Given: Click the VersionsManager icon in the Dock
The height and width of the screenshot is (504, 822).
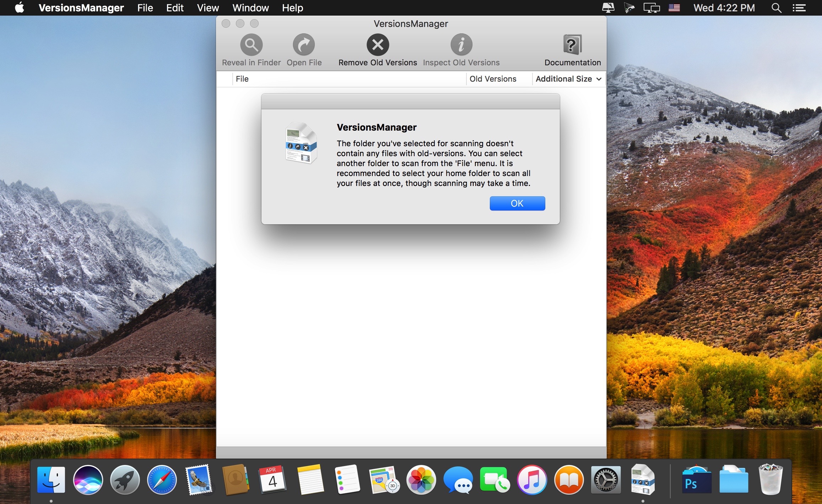Looking at the screenshot, I should tap(643, 480).
